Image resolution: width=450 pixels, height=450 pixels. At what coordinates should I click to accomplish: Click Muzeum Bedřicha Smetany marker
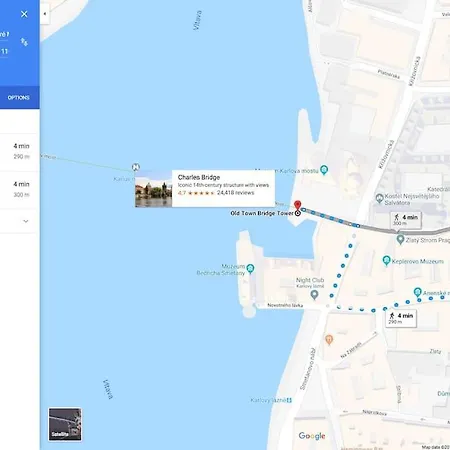click(x=250, y=268)
